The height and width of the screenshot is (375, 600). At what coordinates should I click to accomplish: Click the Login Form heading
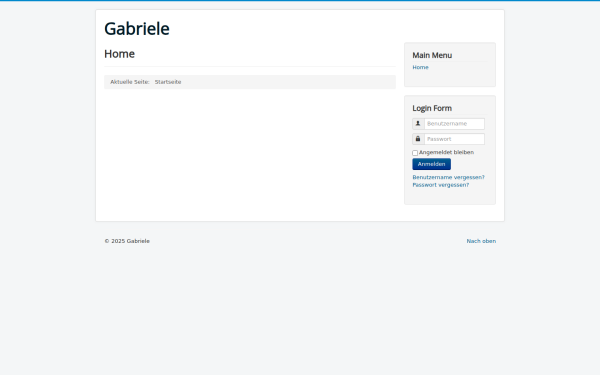coord(432,108)
